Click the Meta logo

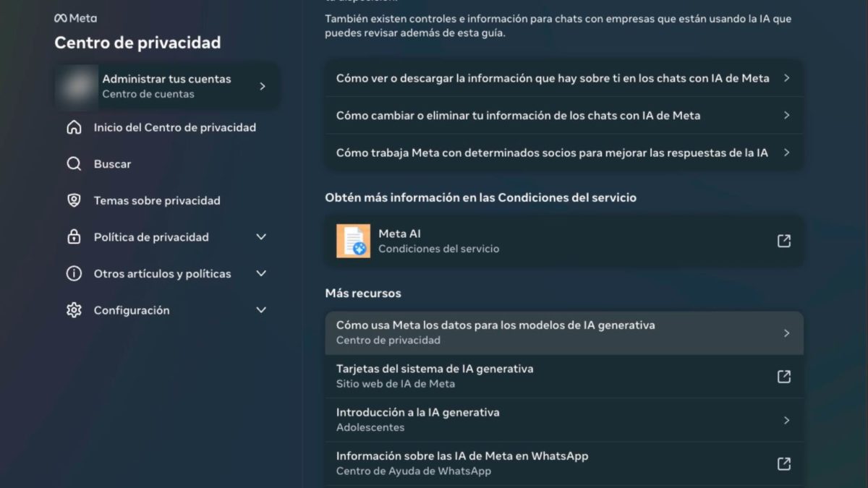pos(75,18)
